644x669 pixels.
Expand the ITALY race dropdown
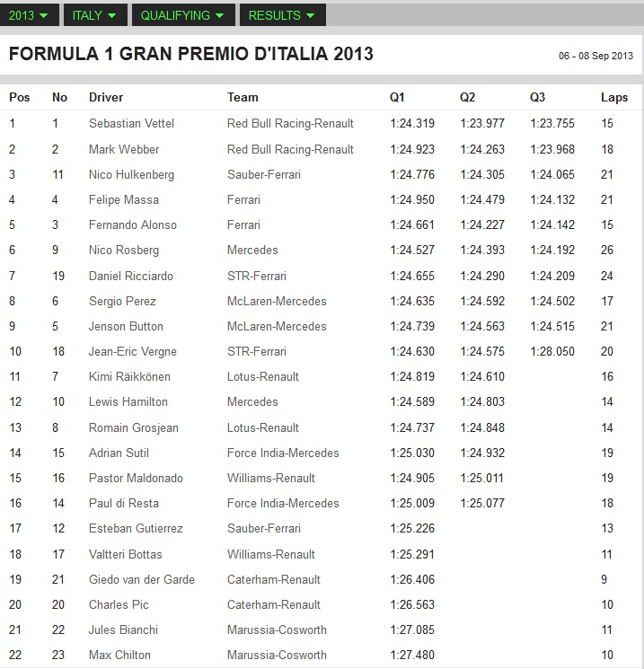tap(95, 15)
